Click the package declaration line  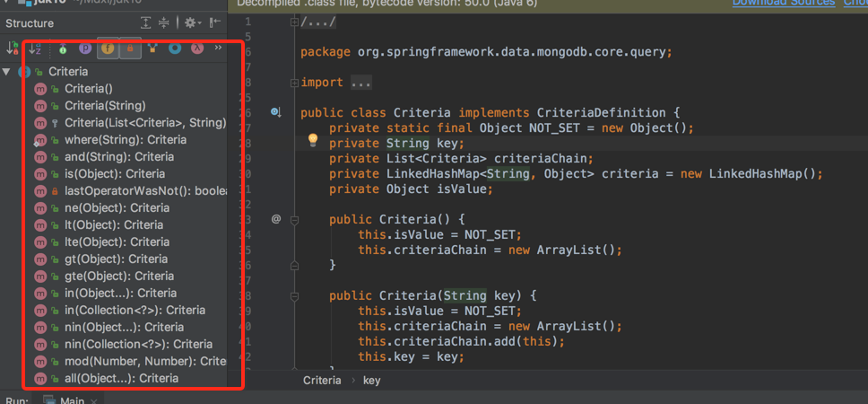point(486,52)
